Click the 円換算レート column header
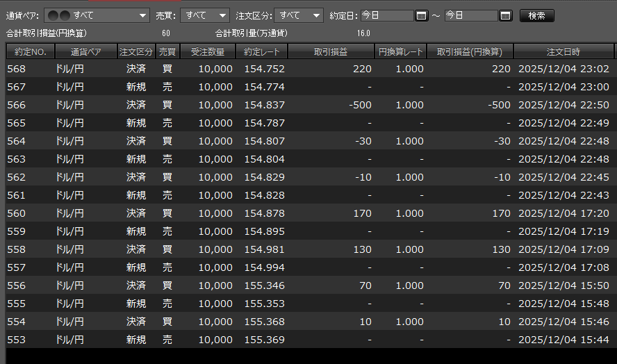 pyautogui.click(x=401, y=51)
